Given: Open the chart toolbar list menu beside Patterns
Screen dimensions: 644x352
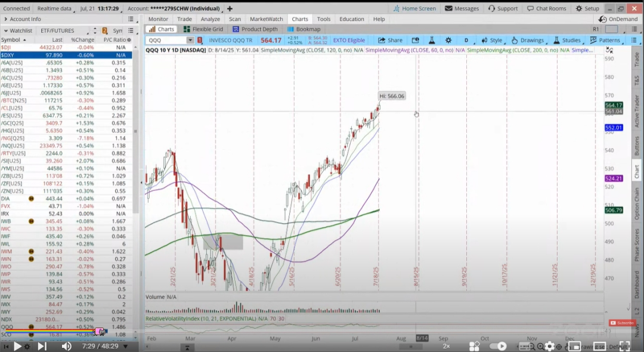Looking at the screenshot, I should pyautogui.click(x=634, y=40).
